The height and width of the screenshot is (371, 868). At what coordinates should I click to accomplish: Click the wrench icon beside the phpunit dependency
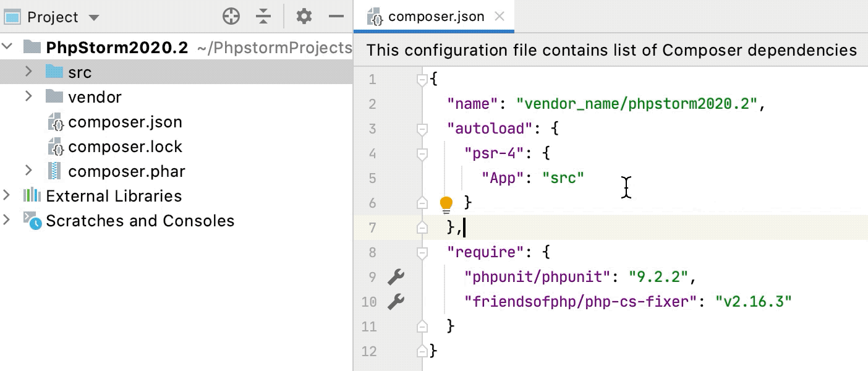coord(396,276)
